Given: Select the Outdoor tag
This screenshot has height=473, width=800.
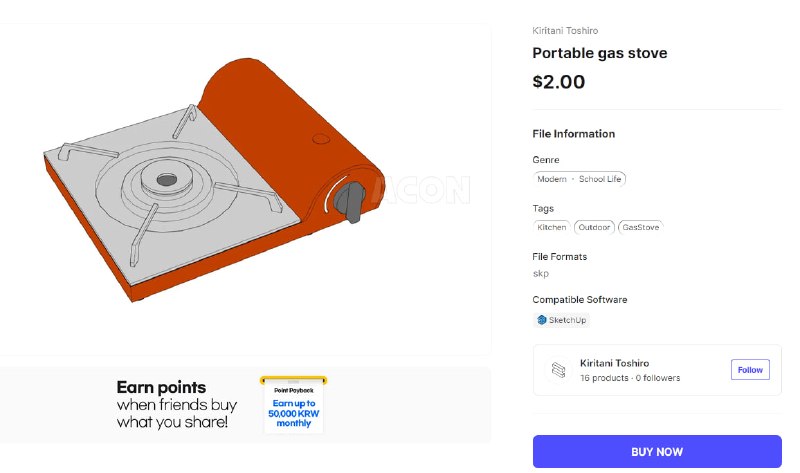Looking at the screenshot, I should (x=594, y=227).
